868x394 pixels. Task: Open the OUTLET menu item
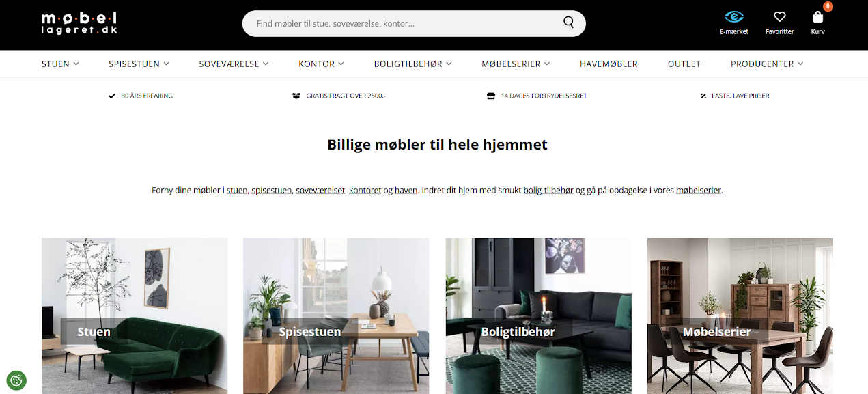point(684,64)
